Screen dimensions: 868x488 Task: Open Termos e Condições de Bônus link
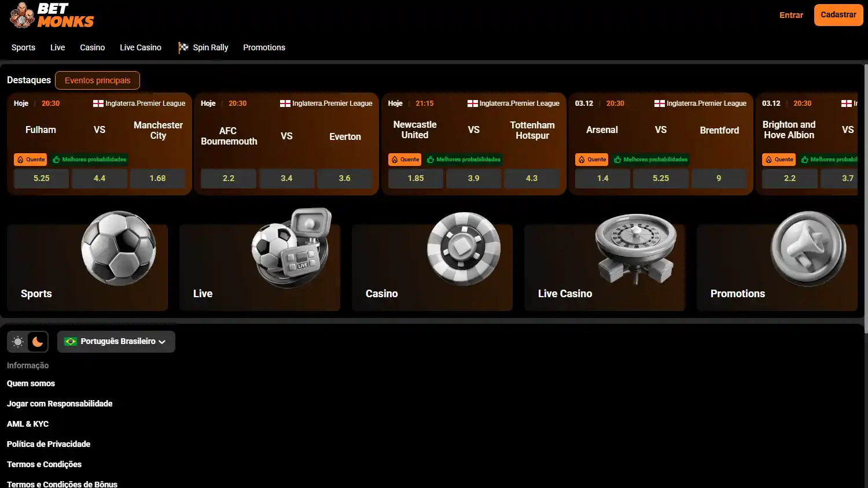tap(62, 484)
